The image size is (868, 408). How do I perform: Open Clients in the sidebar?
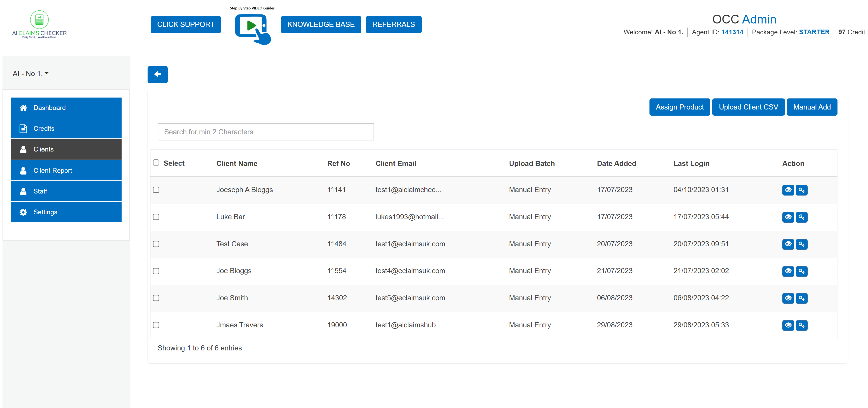(66, 149)
